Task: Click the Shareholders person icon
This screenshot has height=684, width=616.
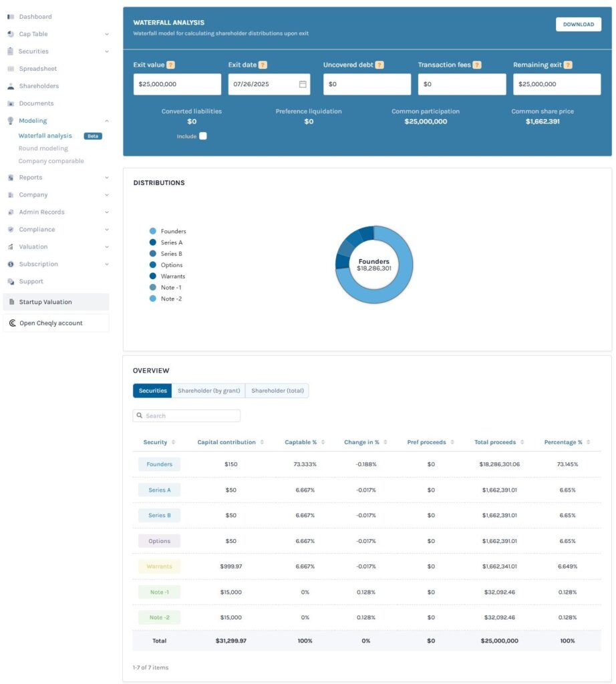Action: pyautogui.click(x=11, y=86)
